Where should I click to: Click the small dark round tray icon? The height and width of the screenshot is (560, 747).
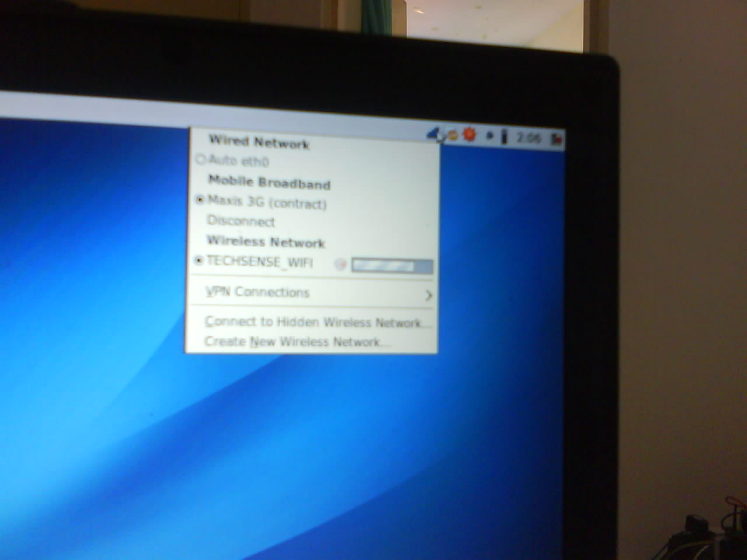click(x=490, y=136)
